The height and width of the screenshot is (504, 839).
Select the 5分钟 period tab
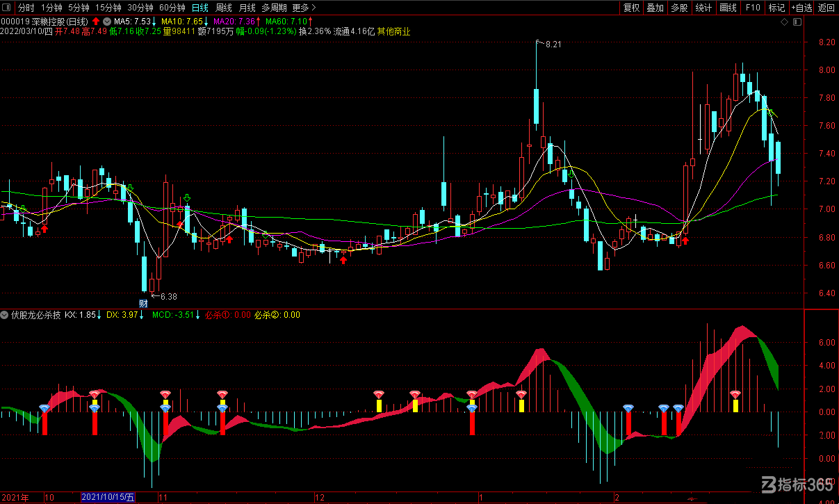[x=79, y=8]
